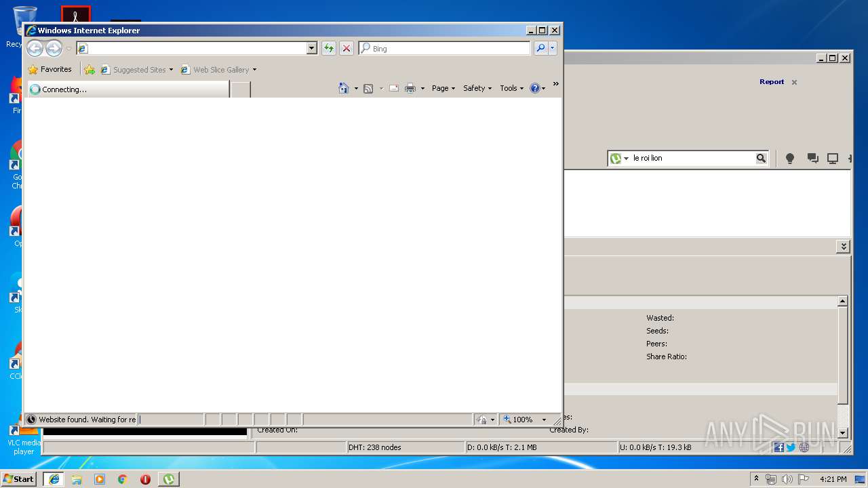This screenshot has width=868, height=488.
Task: Click the Internet Explorer Forward arrow button
Action: pyautogui.click(x=54, y=48)
